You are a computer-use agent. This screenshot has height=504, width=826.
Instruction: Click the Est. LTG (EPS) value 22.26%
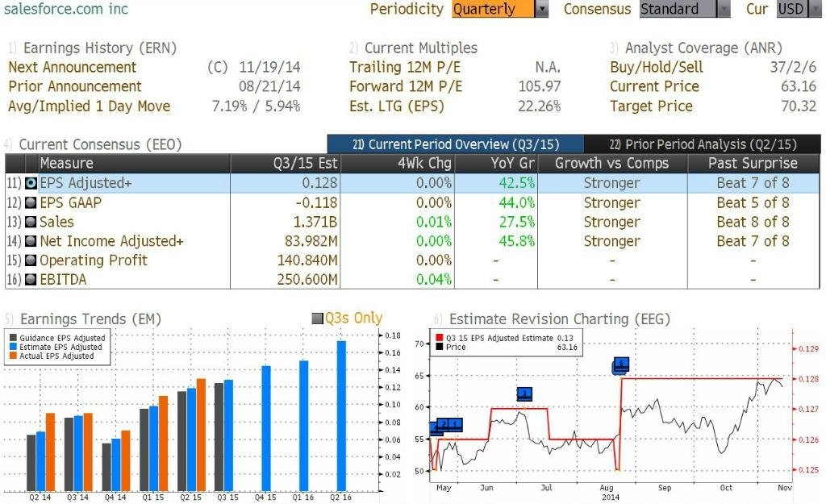pos(540,106)
